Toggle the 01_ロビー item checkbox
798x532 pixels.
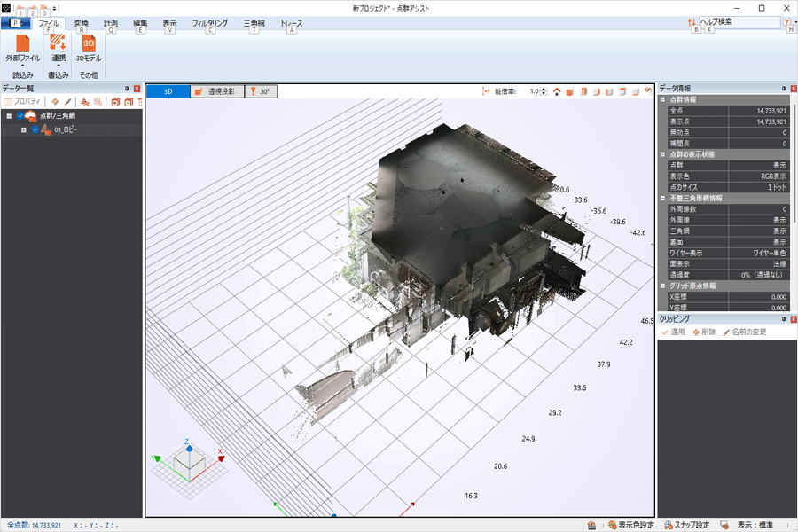coord(35,129)
